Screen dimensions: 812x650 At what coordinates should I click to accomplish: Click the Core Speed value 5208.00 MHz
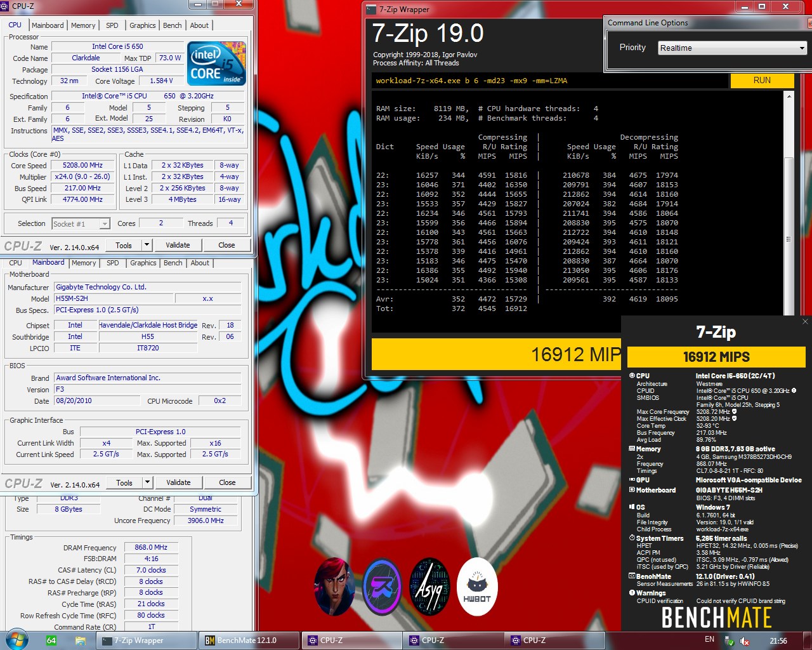point(82,165)
